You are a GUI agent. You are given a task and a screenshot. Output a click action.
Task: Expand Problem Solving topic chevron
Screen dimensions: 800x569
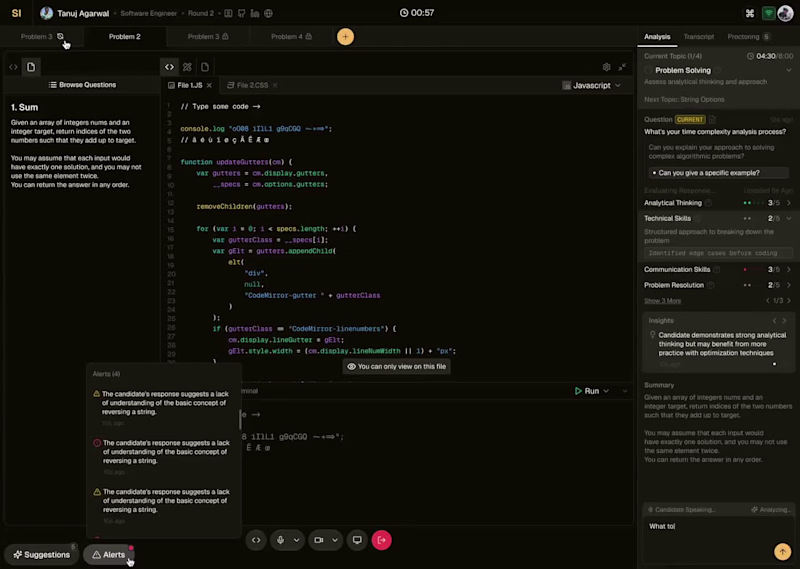(x=789, y=70)
